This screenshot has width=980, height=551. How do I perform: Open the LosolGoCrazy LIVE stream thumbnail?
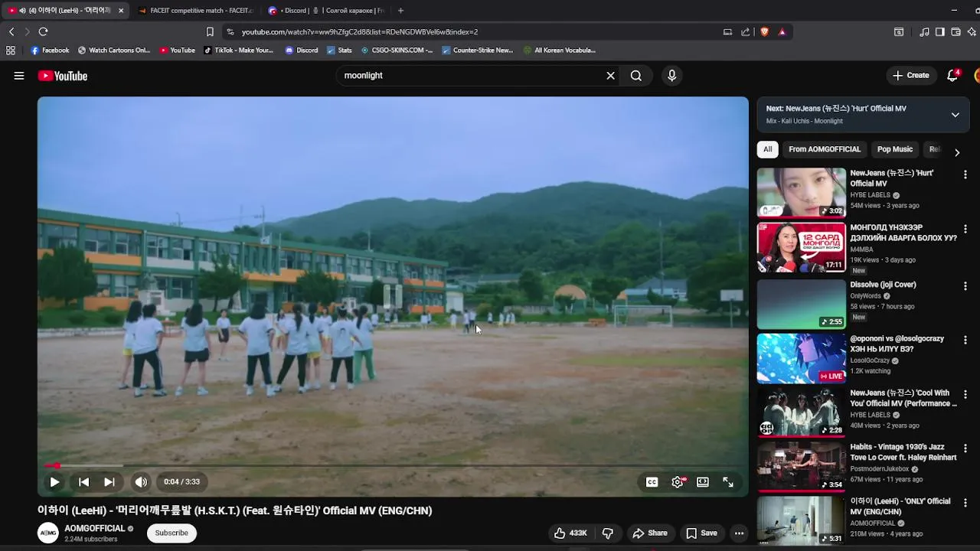pyautogui.click(x=801, y=358)
